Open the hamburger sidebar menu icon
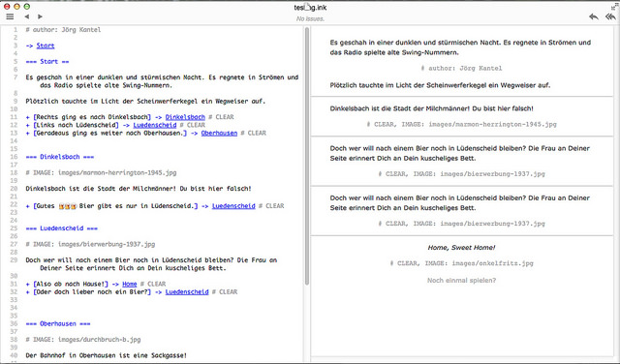620x364 pixels. click(x=10, y=16)
